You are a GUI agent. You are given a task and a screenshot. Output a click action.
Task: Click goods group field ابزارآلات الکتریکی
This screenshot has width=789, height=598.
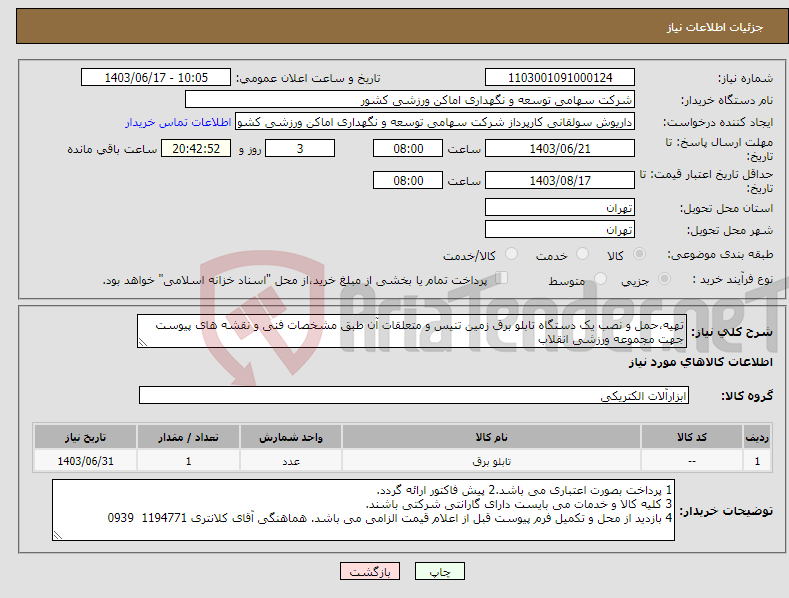point(414,396)
